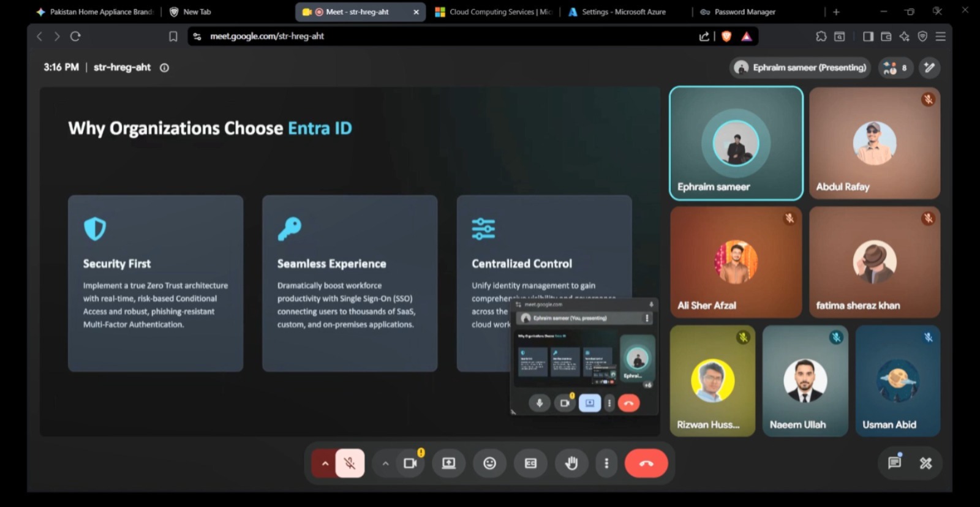Select Usman Abid's participant tile
Screen dimensions: 980x507
tap(898, 381)
